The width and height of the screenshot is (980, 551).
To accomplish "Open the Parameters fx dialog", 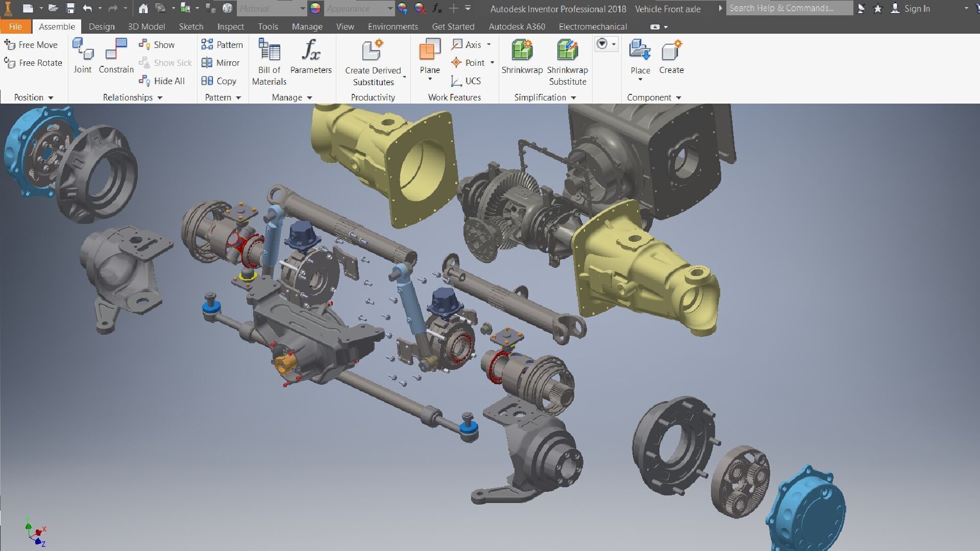I will tap(310, 50).
